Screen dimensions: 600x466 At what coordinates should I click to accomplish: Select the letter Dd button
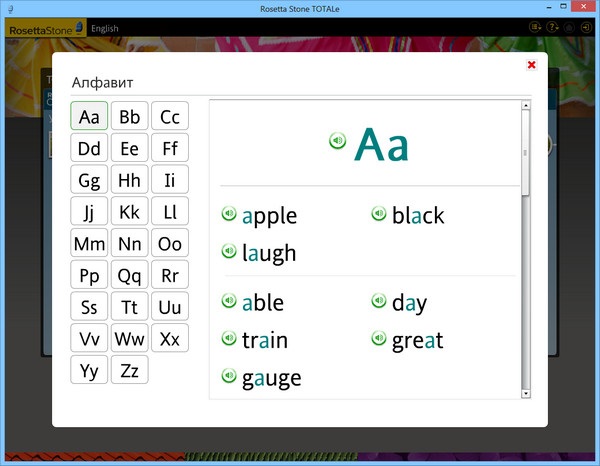(x=89, y=148)
